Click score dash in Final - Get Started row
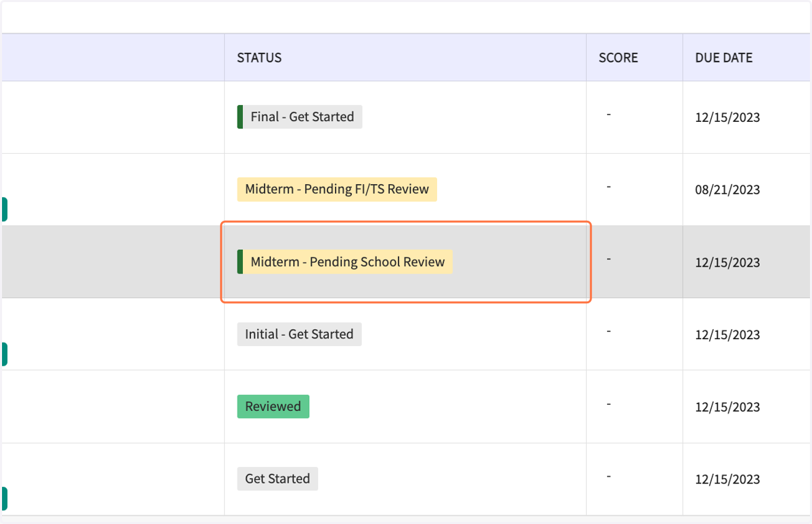Viewport: 812px width, 524px height. point(609,114)
